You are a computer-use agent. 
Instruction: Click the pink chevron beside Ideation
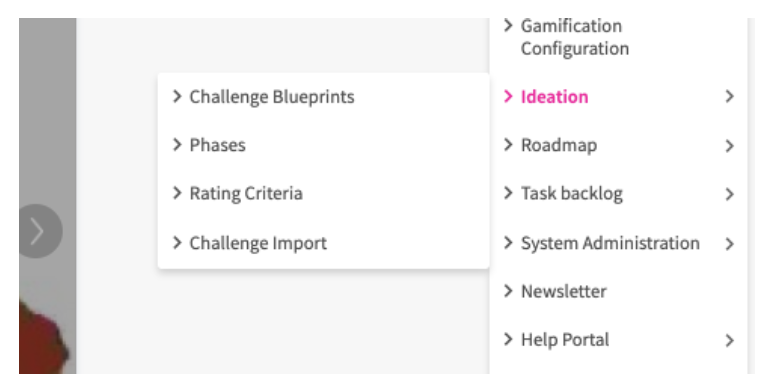tap(508, 96)
